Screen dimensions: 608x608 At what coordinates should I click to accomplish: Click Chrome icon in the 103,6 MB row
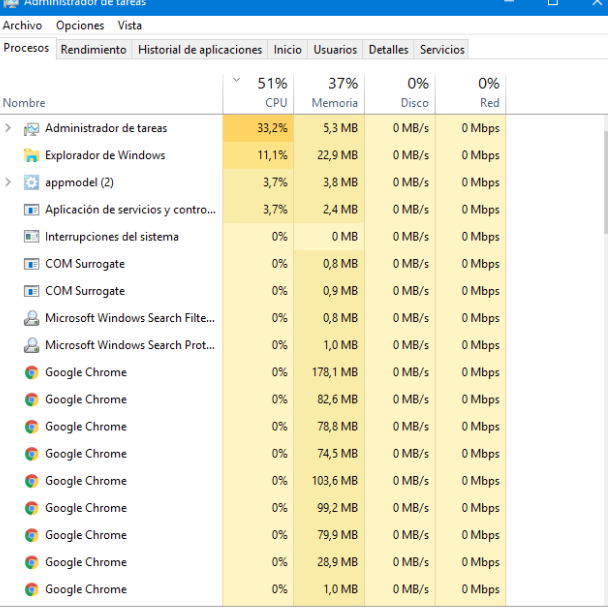31,481
